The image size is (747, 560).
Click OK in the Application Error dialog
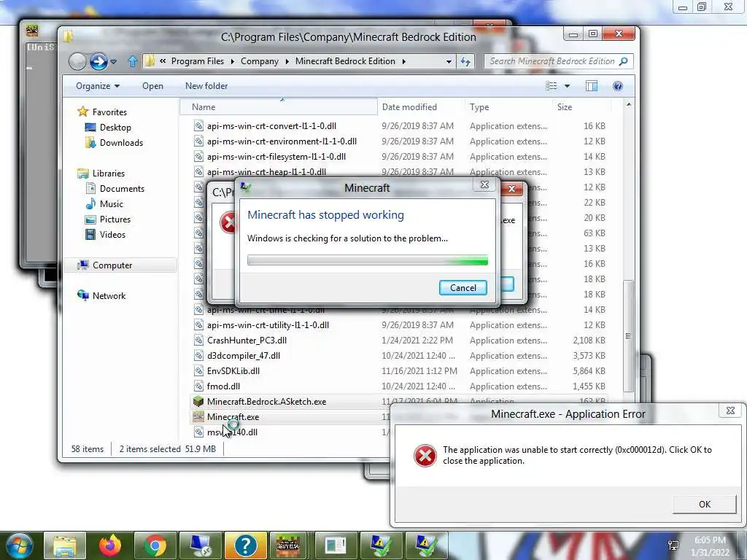point(704,505)
